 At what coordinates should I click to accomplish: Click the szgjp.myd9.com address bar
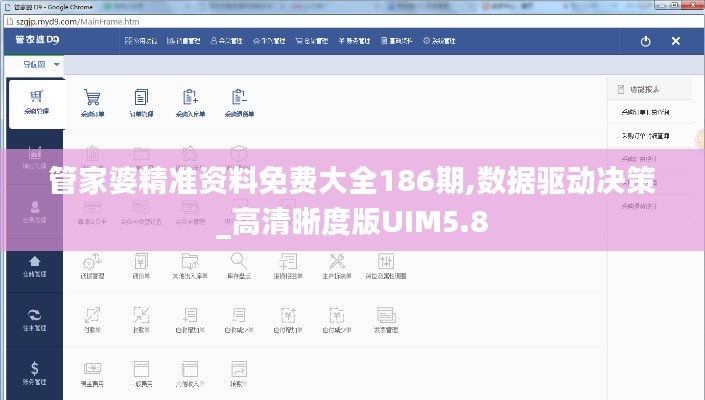coord(352,22)
